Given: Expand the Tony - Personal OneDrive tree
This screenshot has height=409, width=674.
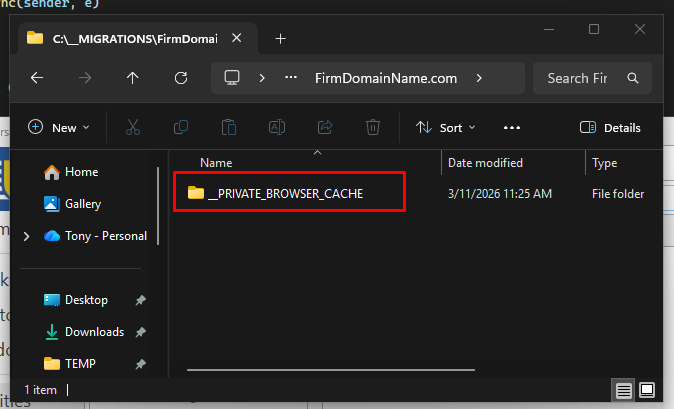Looking at the screenshot, I should click(x=26, y=236).
